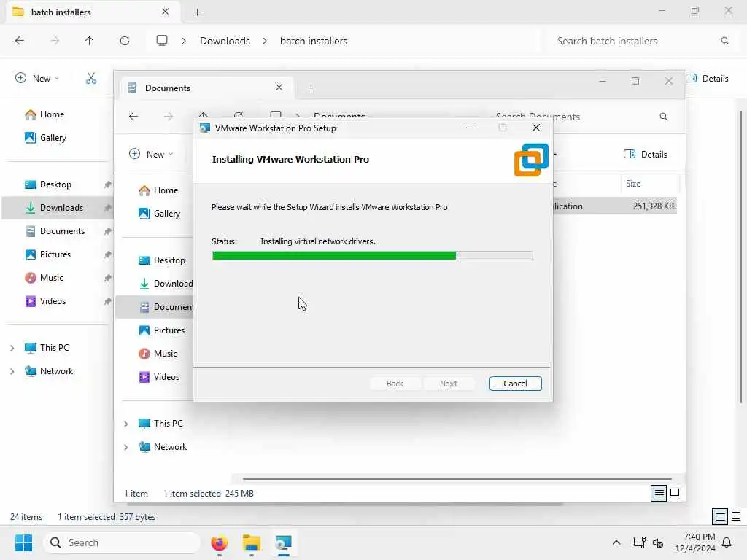Viewport: 747px width, 560px height.
Task: Expand Network in batch installers sidebar
Action: (x=12, y=371)
